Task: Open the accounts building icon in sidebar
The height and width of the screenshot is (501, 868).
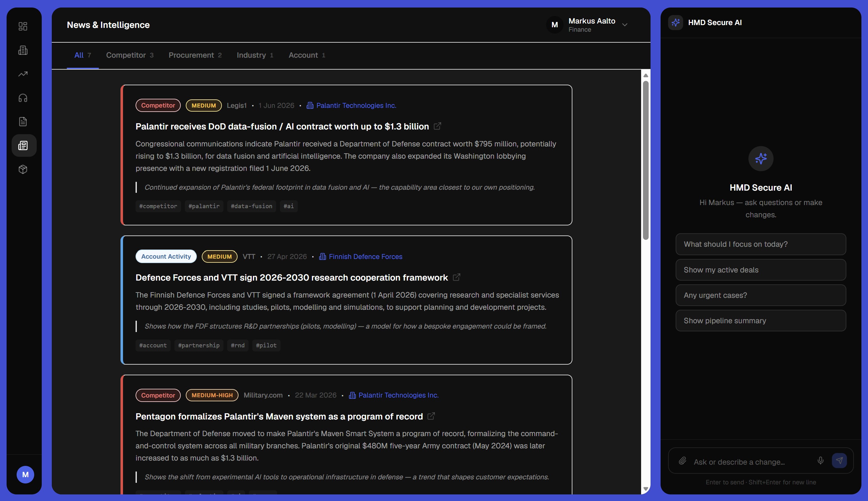Action: point(23,50)
